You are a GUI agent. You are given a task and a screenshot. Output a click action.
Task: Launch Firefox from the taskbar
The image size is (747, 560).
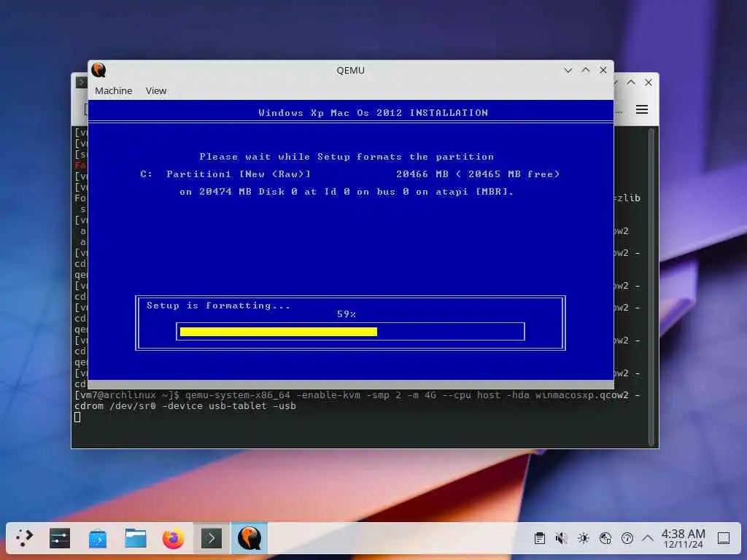click(174, 538)
